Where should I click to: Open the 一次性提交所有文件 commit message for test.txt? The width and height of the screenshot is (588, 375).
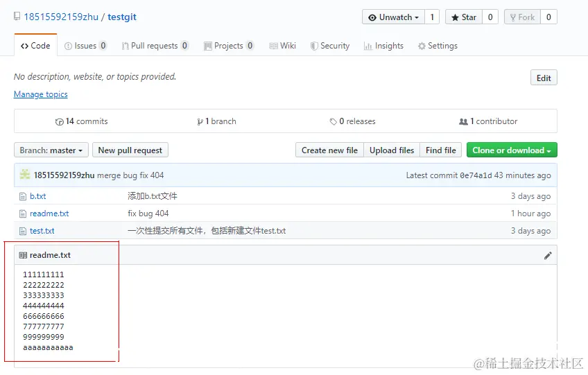[x=207, y=231]
